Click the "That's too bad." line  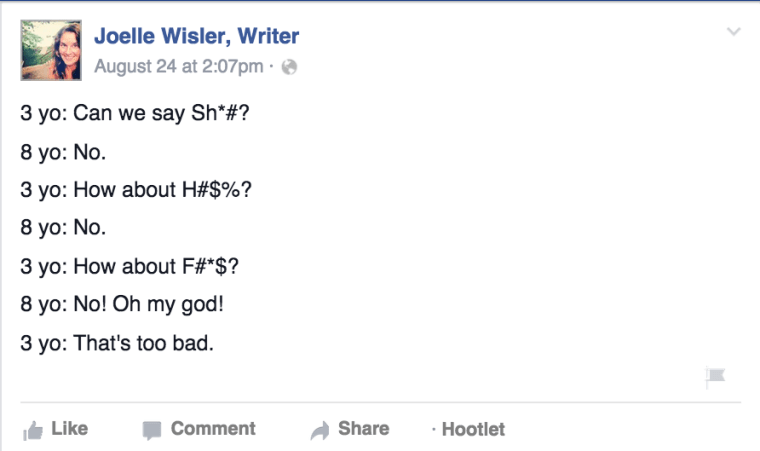(117, 343)
